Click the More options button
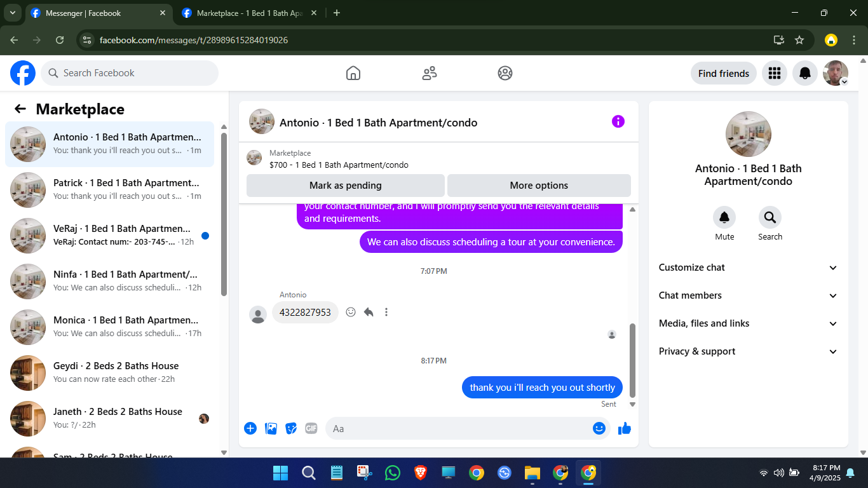 point(539,186)
